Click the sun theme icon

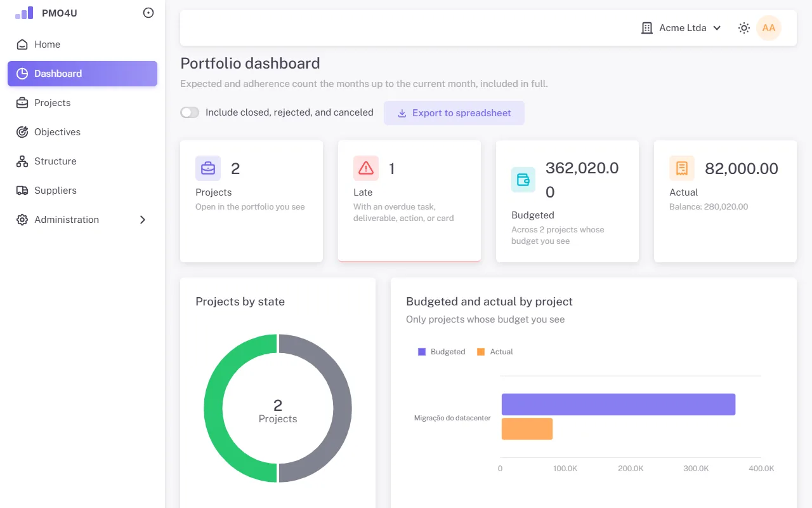click(x=744, y=28)
